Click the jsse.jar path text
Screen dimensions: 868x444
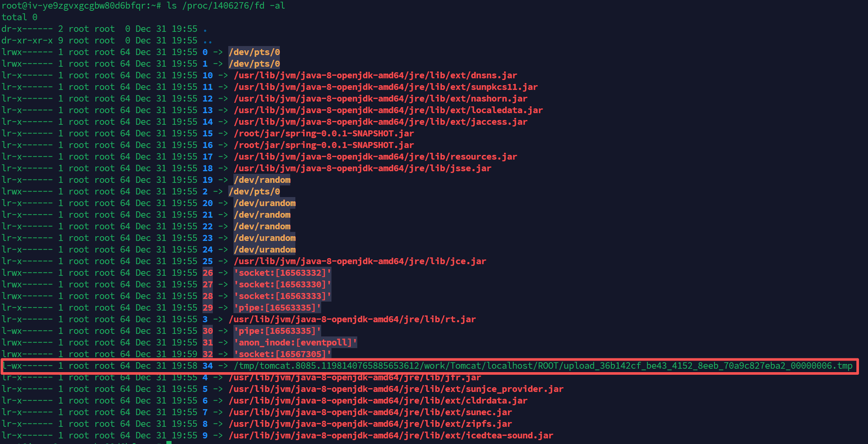pos(362,168)
